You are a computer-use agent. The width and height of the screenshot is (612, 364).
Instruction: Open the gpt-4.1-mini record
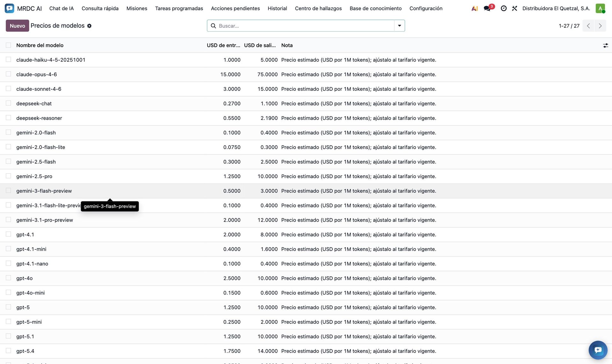pos(31,249)
